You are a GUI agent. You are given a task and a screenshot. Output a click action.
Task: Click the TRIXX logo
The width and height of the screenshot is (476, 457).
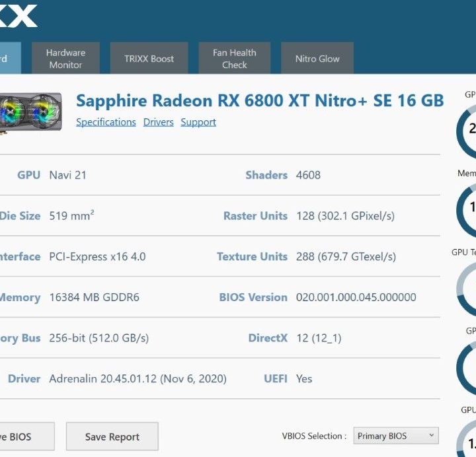tap(19, 16)
